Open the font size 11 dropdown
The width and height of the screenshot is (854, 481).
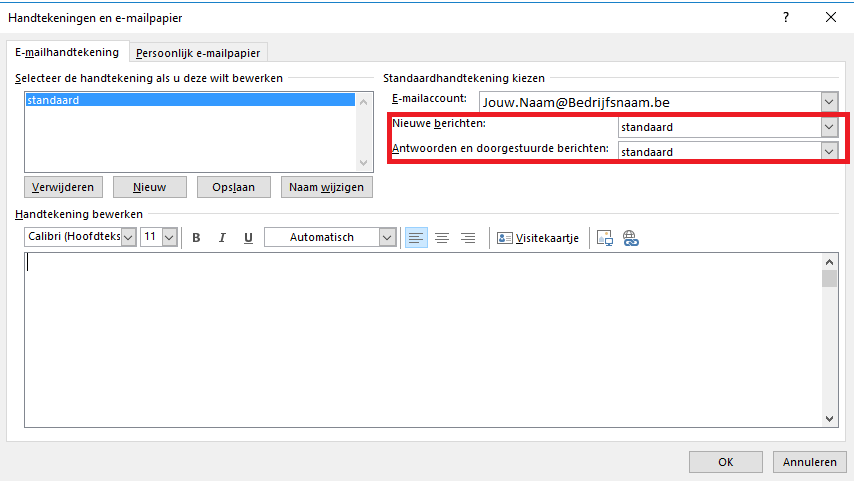[169, 238]
